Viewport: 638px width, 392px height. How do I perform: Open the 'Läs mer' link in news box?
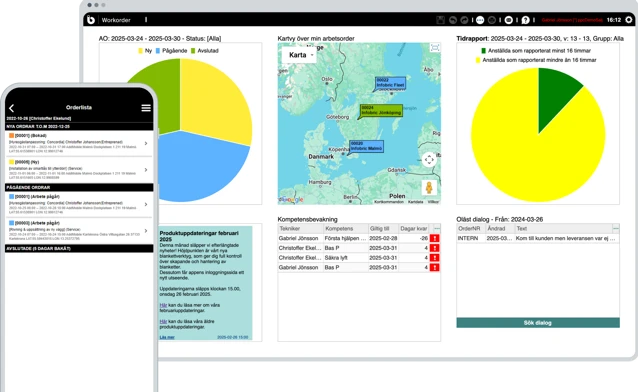click(167, 337)
